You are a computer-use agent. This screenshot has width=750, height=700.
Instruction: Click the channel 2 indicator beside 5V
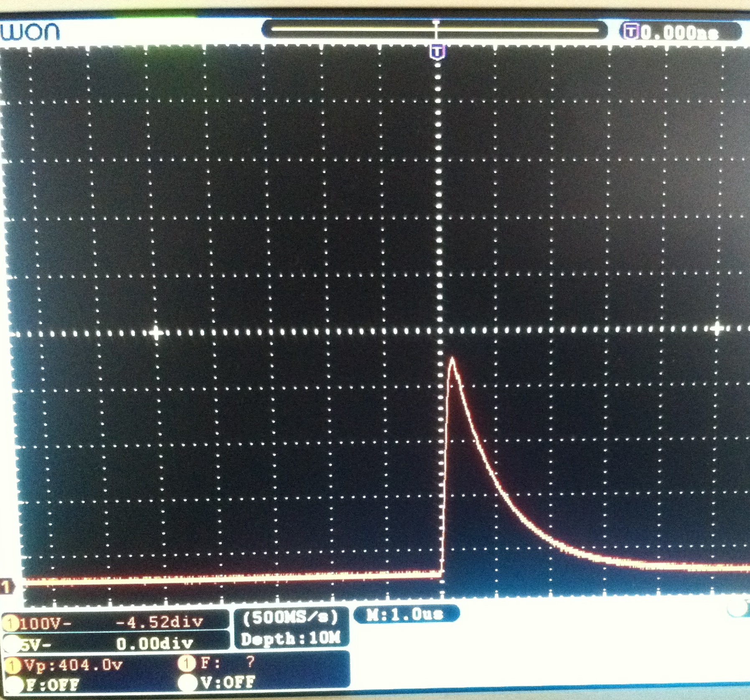(x=12, y=645)
